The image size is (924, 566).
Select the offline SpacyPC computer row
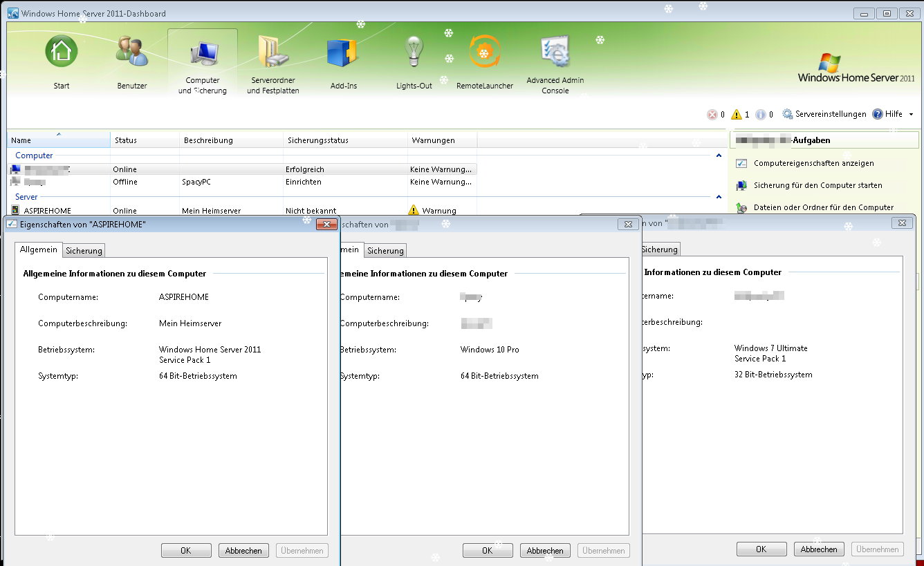[x=242, y=182]
